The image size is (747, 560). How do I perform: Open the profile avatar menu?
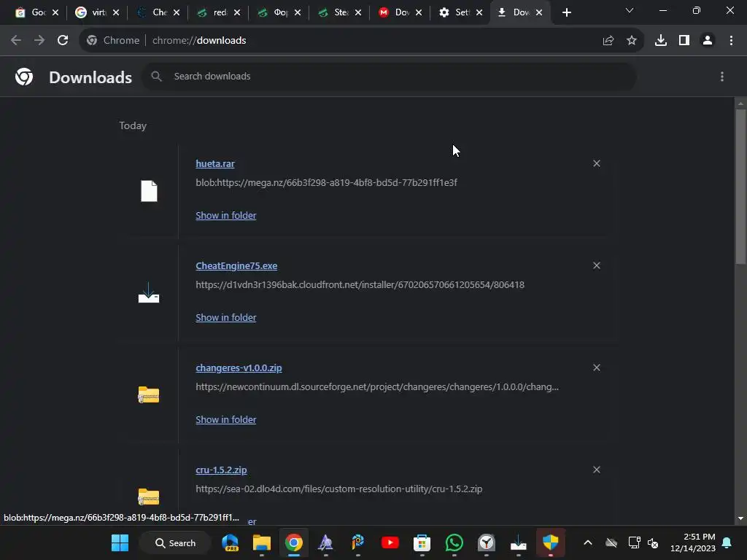pos(708,41)
